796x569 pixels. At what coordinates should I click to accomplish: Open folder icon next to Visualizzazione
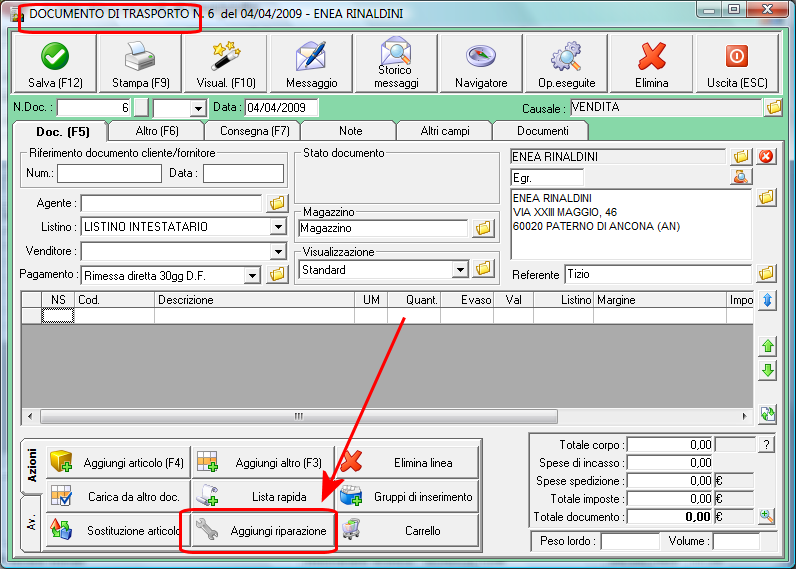tap(483, 268)
